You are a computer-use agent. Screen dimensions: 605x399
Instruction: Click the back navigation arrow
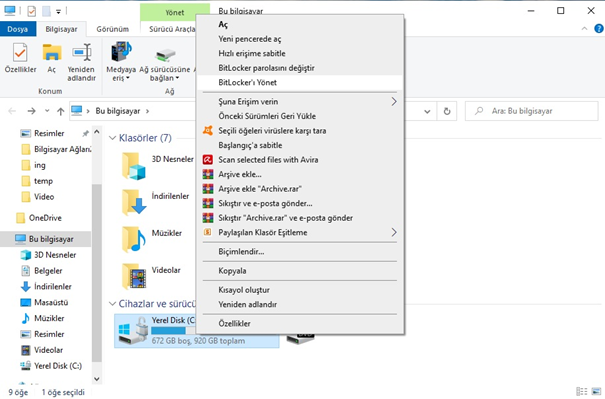12,111
